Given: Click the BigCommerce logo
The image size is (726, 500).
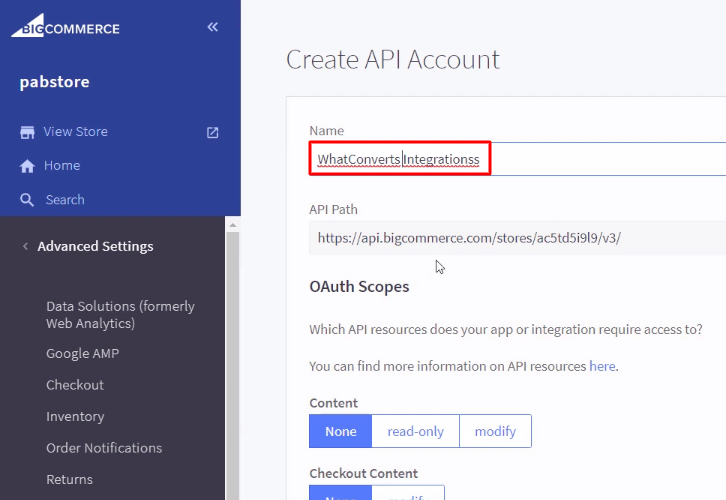Looking at the screenshot, I should click(x=65, y=26).
